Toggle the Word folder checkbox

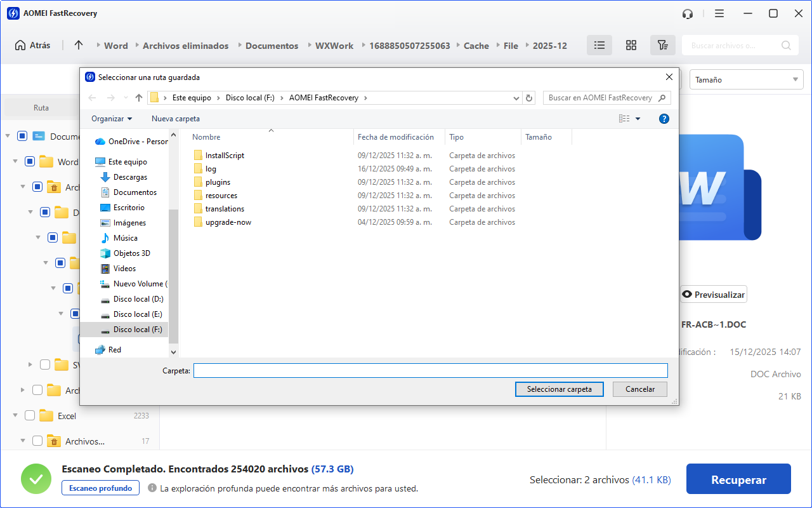coord(29,162)
